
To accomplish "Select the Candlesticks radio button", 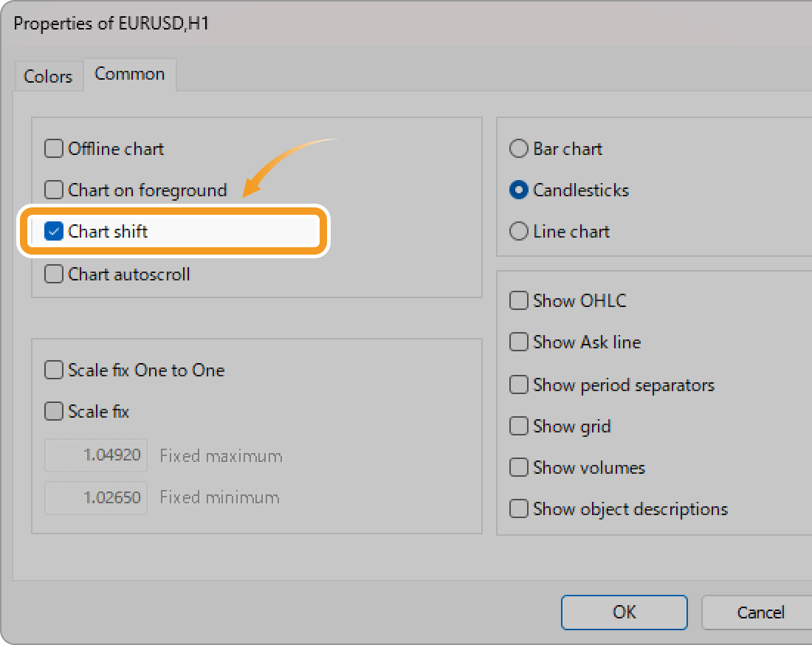I will 519,190.
